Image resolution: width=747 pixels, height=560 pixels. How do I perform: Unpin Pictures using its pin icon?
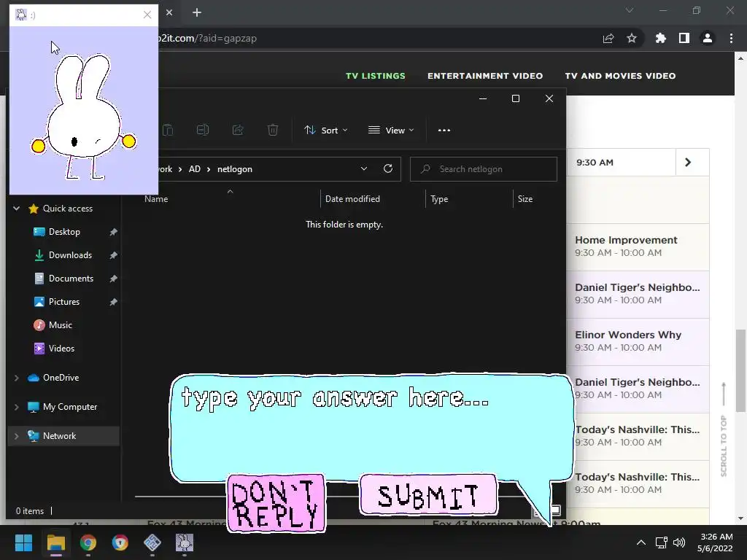coord(113,302)
